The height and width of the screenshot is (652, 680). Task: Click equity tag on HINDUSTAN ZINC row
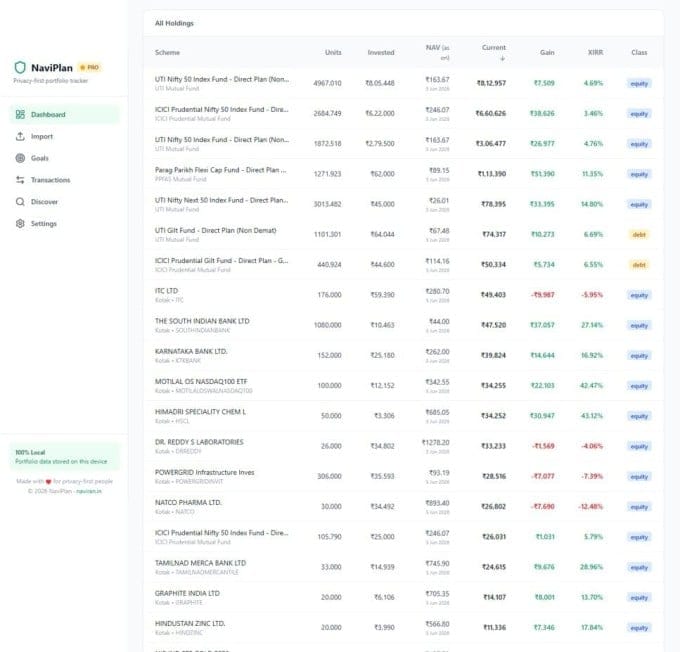click(639, 628)
